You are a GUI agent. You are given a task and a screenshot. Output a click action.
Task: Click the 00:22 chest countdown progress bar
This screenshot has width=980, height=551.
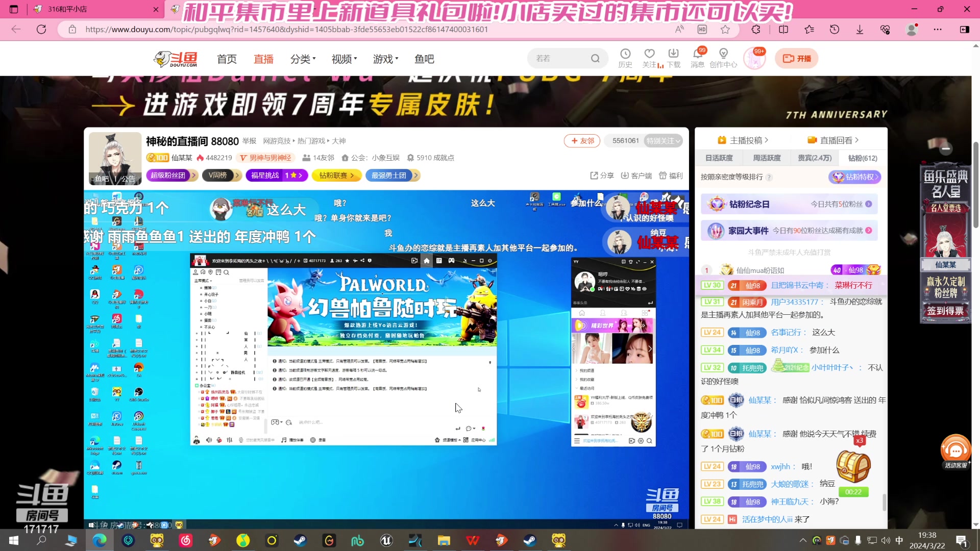click(x=854, y=492)
